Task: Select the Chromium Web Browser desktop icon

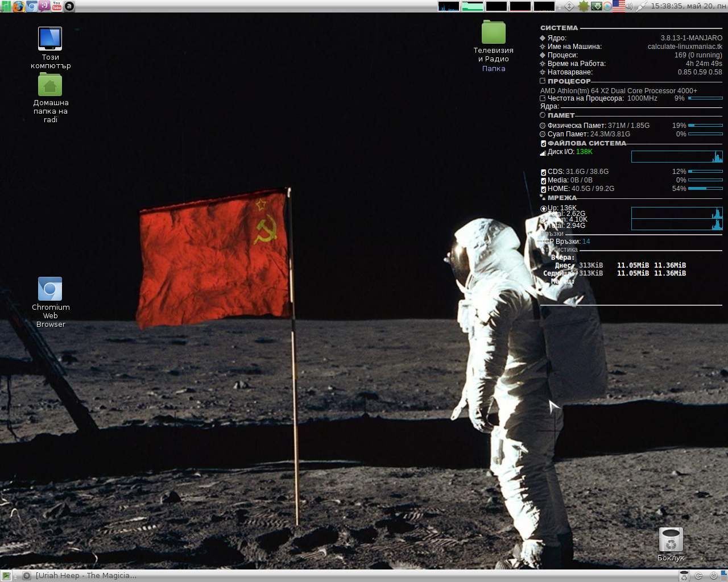Action: point(50,302)
